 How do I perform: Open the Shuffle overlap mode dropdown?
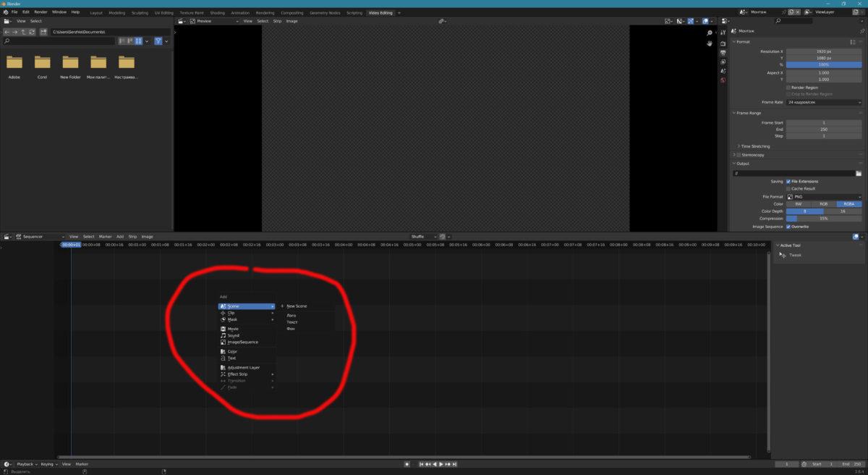[x=422, y=237]
